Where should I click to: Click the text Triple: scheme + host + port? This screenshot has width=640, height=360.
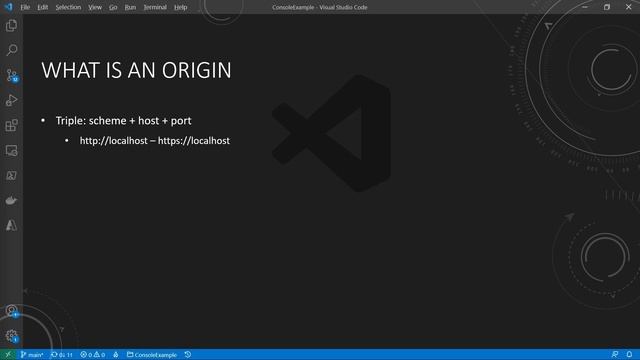click(124, 121)
